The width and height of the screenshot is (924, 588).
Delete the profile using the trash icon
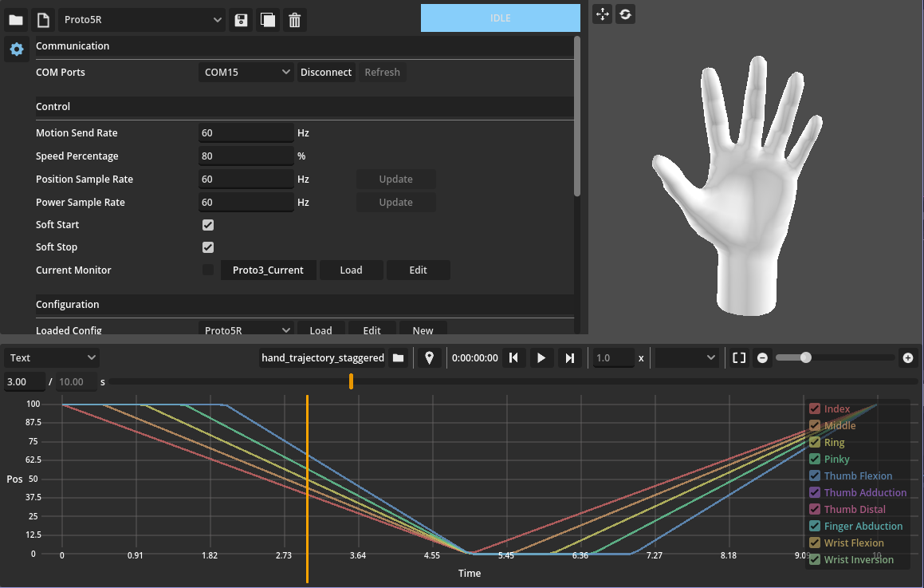pyautogui.click(x=295, y=20)
